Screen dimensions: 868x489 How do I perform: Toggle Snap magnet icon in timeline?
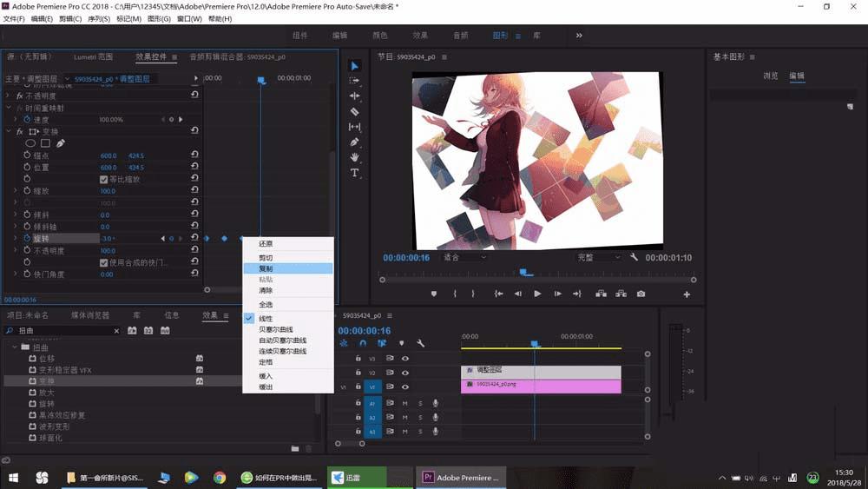(362, 344)
